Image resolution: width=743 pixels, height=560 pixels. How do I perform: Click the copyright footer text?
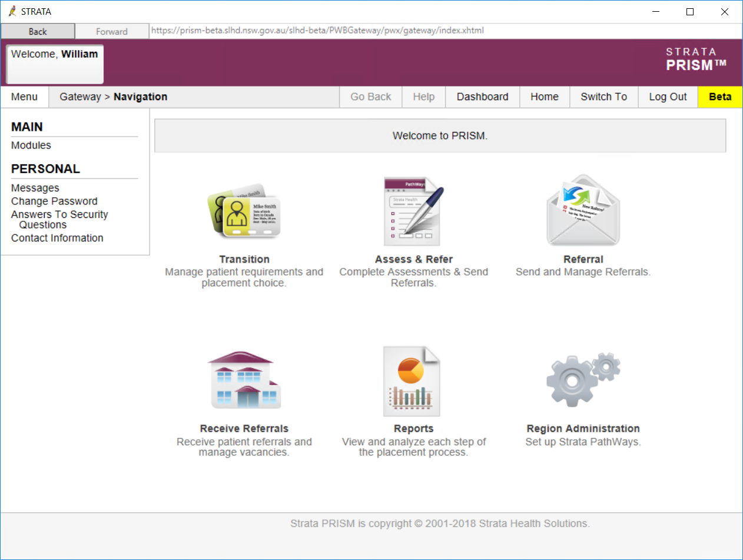click(440, 523)
